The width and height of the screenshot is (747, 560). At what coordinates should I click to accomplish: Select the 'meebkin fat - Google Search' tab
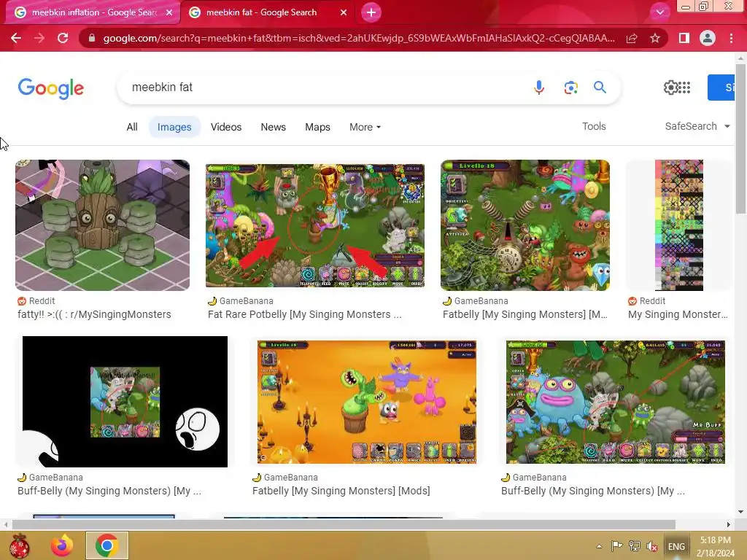(268, 13)
